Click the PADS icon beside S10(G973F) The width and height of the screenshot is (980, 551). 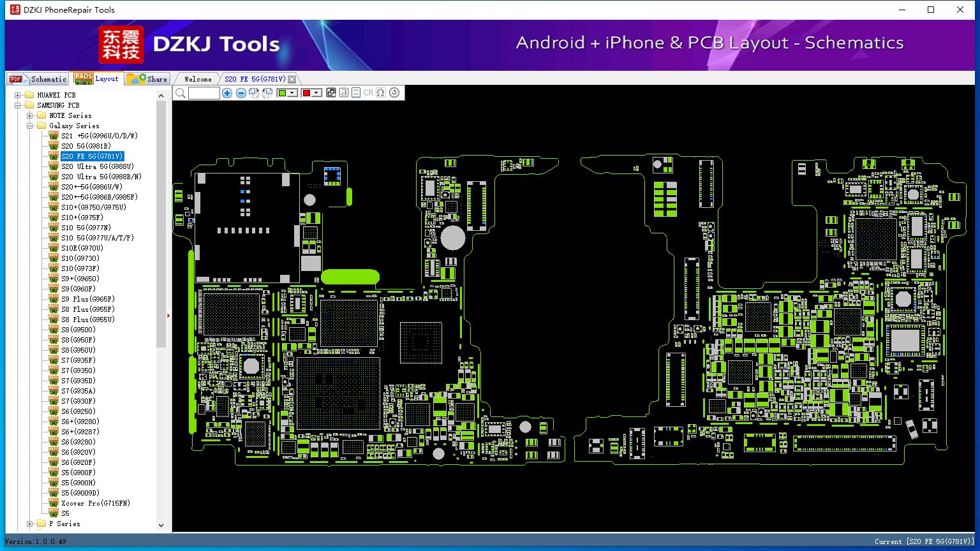tap(54, 268)
